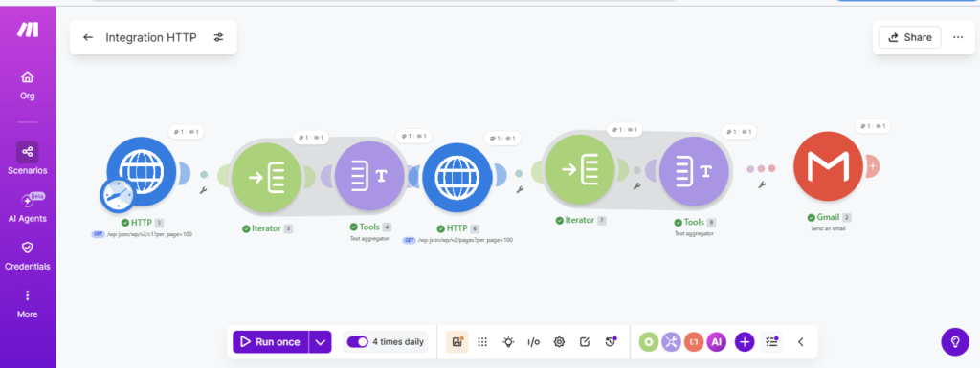The height and width of the screenshot is (368, 980).
Task: Open AI Agents beta in the sidebar
Action: point(27,208)
